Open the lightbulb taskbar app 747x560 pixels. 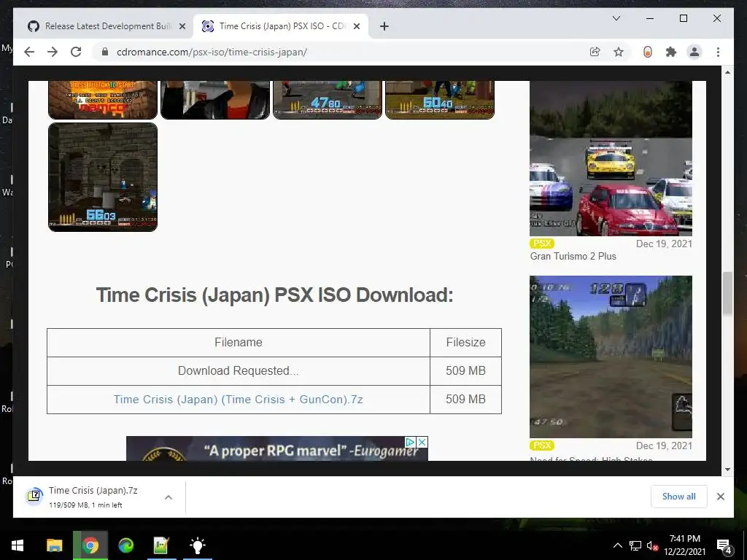197,545
